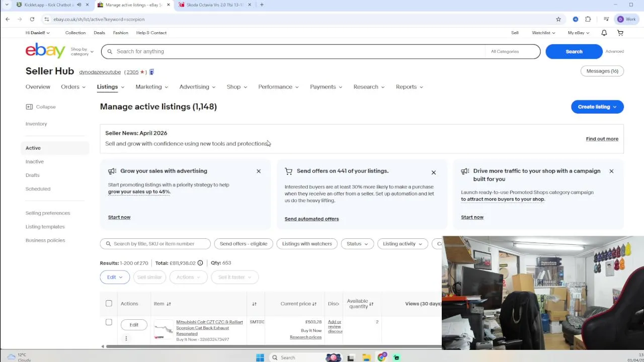
Task: Close the Manage active listings tab
Action: pyautogui.click(x=169, y=5)
